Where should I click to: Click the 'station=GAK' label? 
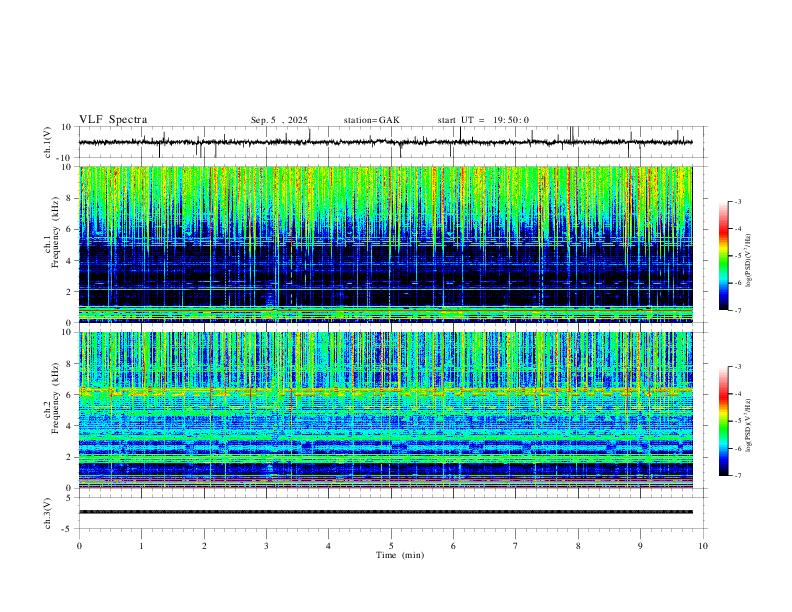(371, 120)
